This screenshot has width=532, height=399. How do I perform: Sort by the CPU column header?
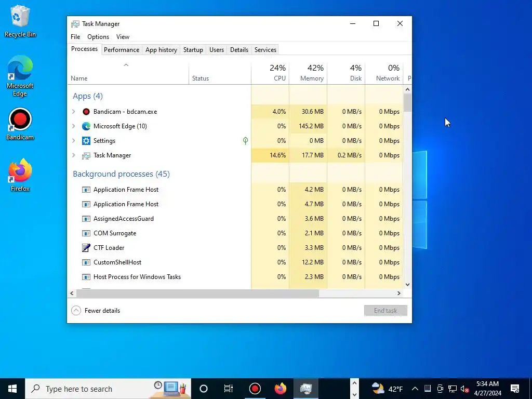click(270, 73)
